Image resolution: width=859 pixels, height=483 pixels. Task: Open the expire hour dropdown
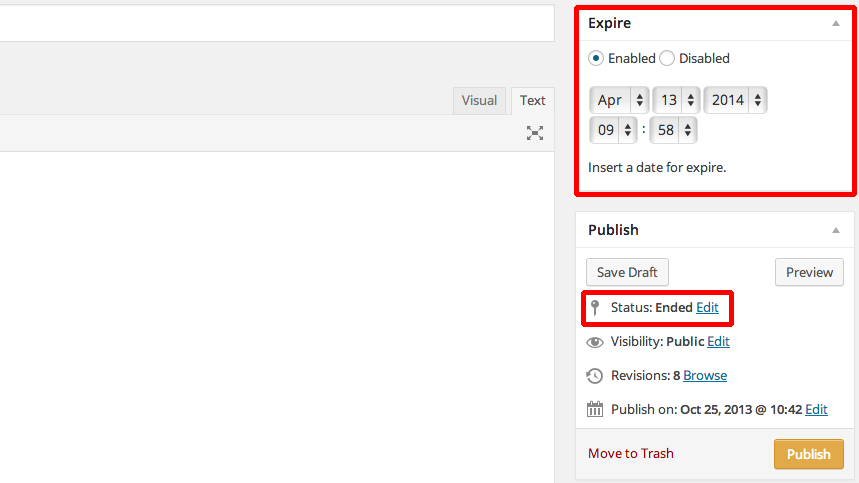tap(614, 130)
